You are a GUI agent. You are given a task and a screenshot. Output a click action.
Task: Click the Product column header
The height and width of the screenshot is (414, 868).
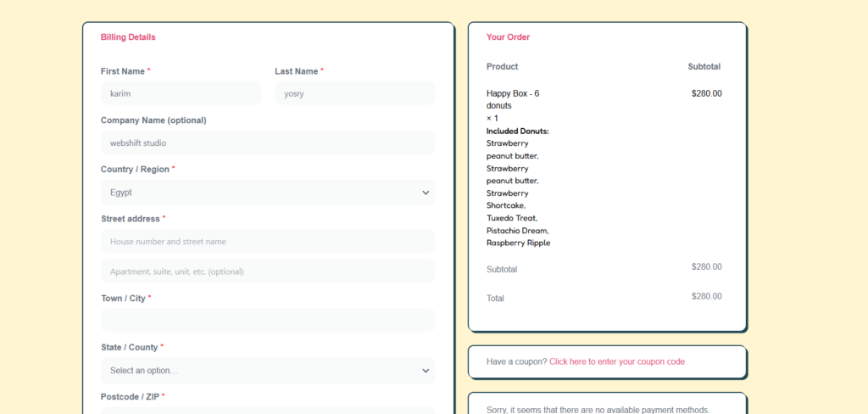pyautogui.click(x=502, y=66)
